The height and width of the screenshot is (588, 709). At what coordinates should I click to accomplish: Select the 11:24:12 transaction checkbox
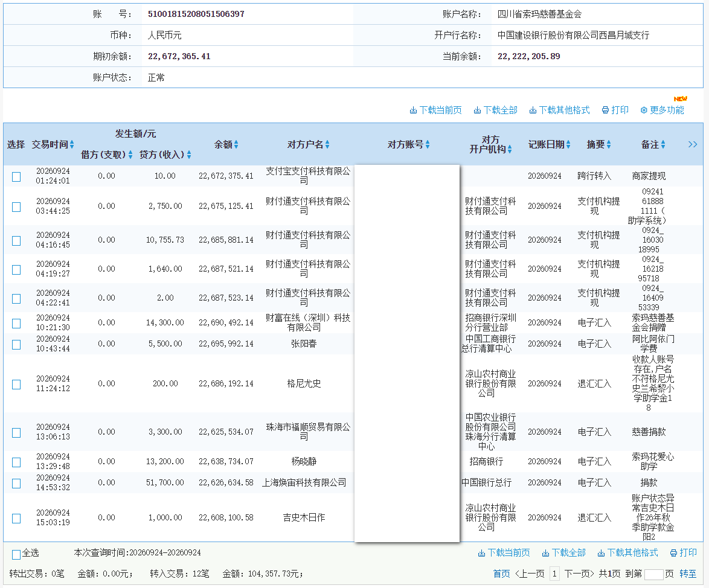[16, 385]
